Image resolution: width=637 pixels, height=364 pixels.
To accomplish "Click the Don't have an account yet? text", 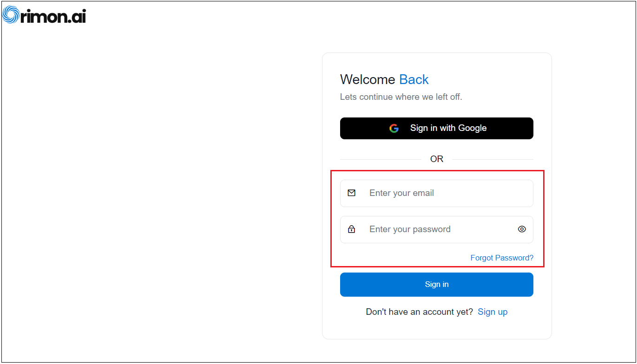I will point(419,312).
